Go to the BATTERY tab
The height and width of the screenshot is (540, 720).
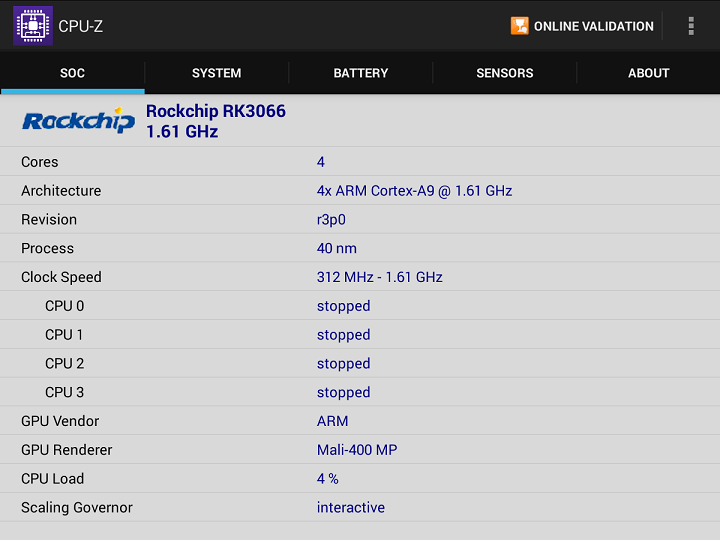click(360, 73)
